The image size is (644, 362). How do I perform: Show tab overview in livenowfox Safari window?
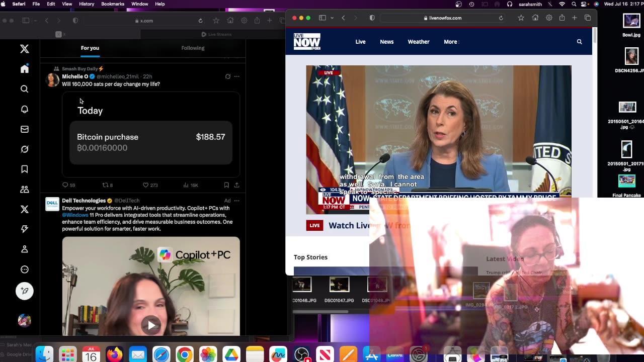tap(587, 18)
